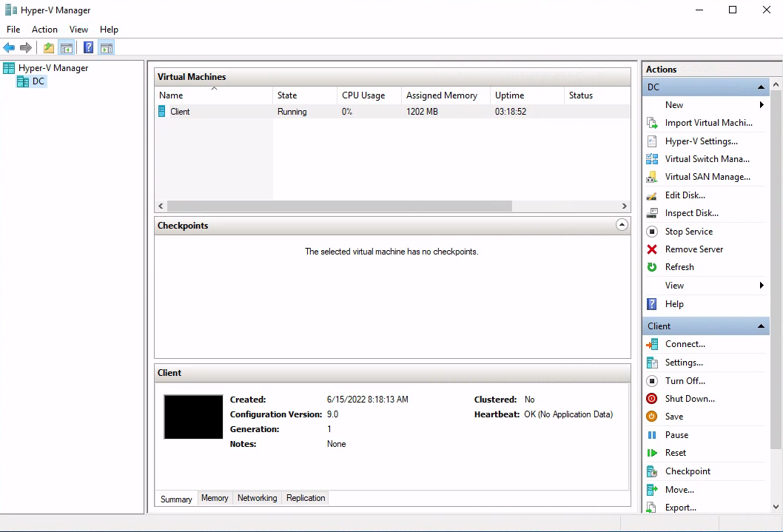Screen dimensions: 783x532
Task: Click the Move icon in the Actions pane
Action: [652, 490]
